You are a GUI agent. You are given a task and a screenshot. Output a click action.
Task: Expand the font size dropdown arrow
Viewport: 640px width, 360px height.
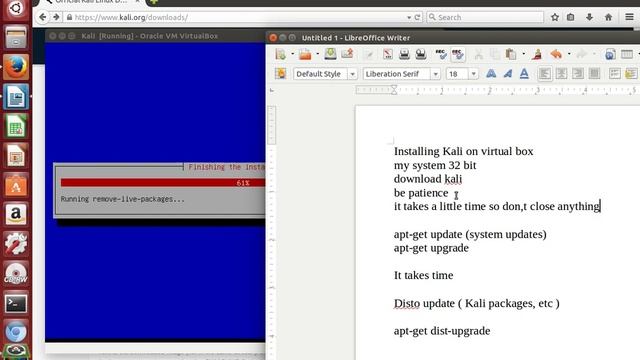(473, 74)
